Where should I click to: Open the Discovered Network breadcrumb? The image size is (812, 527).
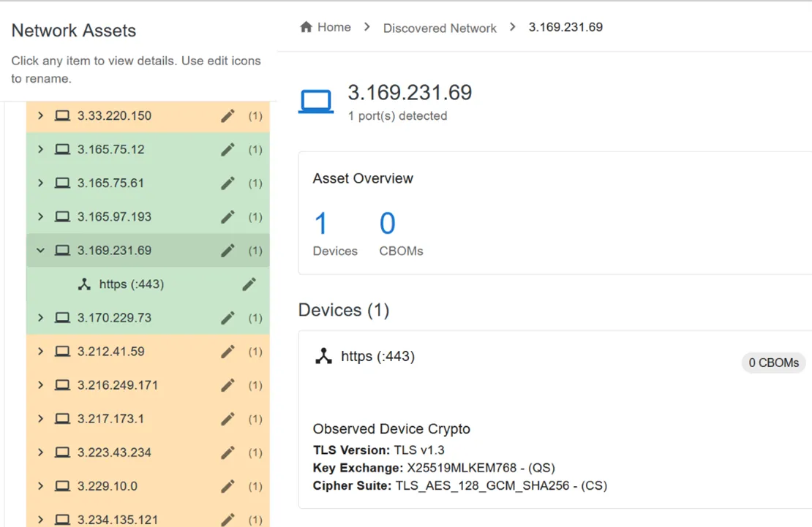tap(440, 28)
